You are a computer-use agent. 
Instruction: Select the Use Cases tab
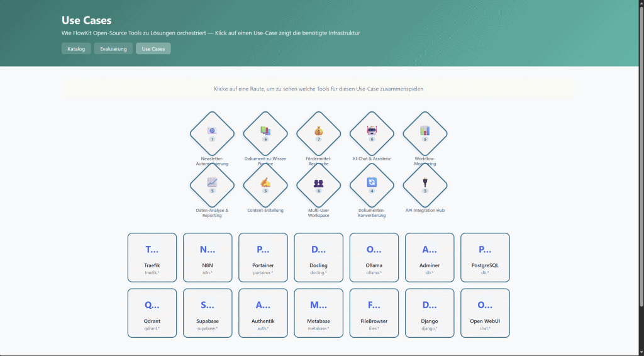(153, 48)
